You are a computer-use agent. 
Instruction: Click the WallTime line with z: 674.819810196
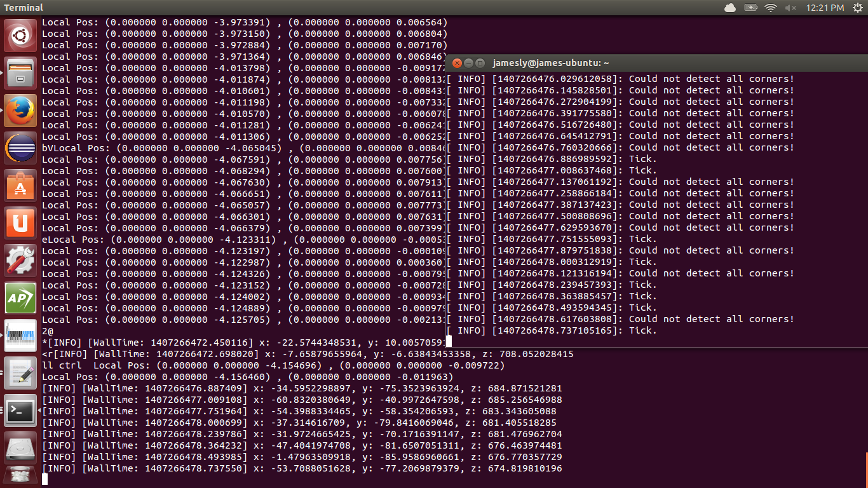point(302,468)
